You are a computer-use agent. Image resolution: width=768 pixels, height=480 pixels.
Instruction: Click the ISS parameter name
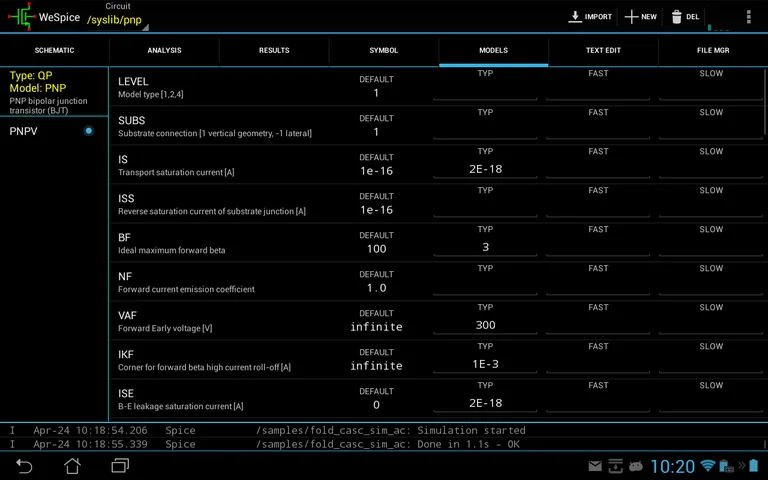[126, 198]
